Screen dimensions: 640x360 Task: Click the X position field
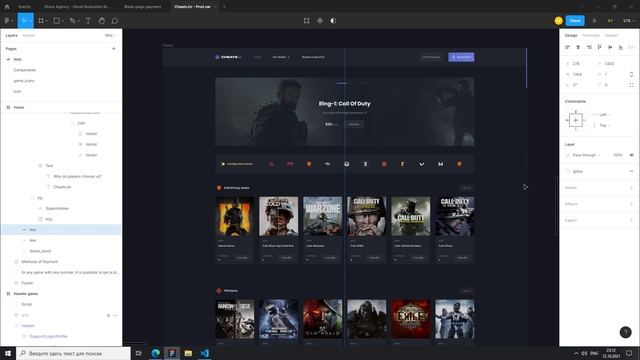point(576,64)
